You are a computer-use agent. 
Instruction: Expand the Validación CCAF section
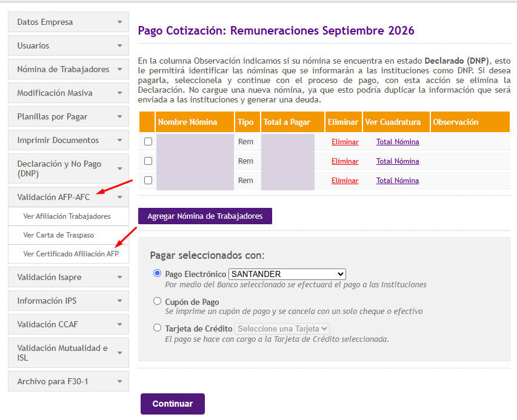(x=68, y=324)
